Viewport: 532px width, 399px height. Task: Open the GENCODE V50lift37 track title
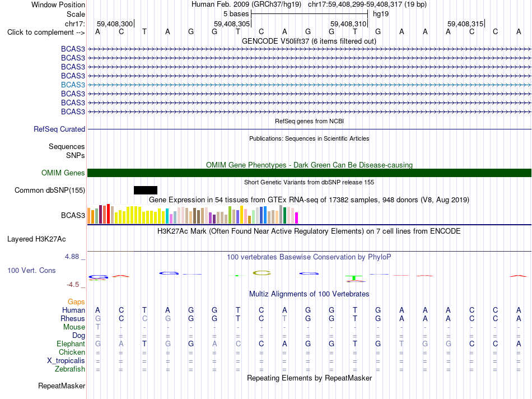click(x=309, y=41)
